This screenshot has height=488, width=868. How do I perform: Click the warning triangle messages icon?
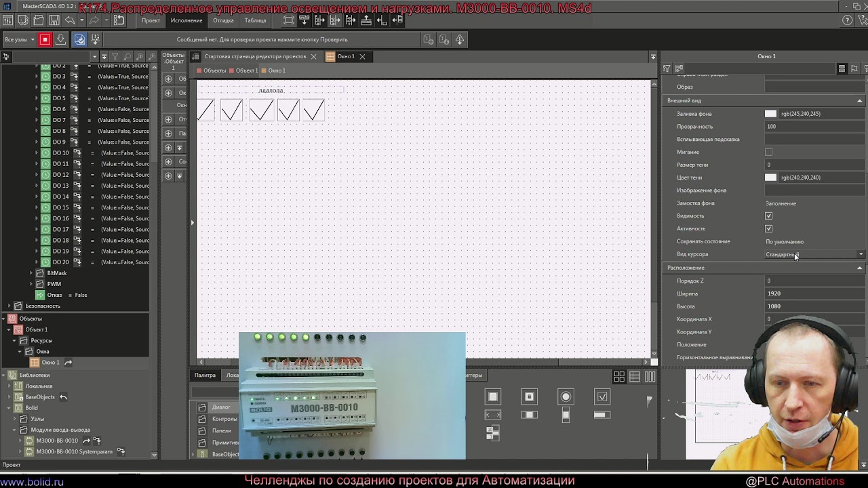460,39
